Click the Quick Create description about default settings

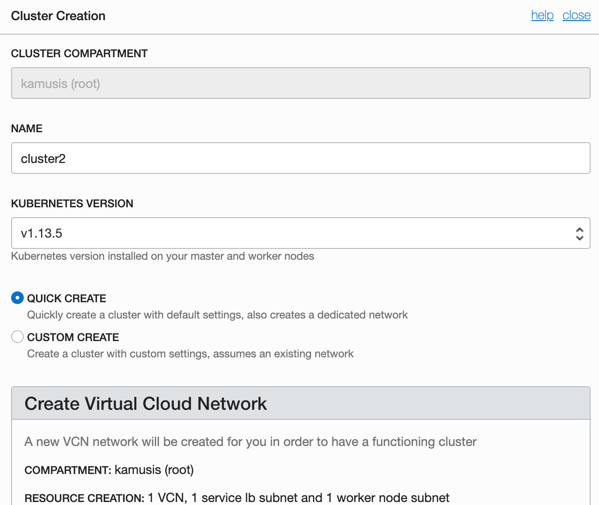(x=217, y=315)
